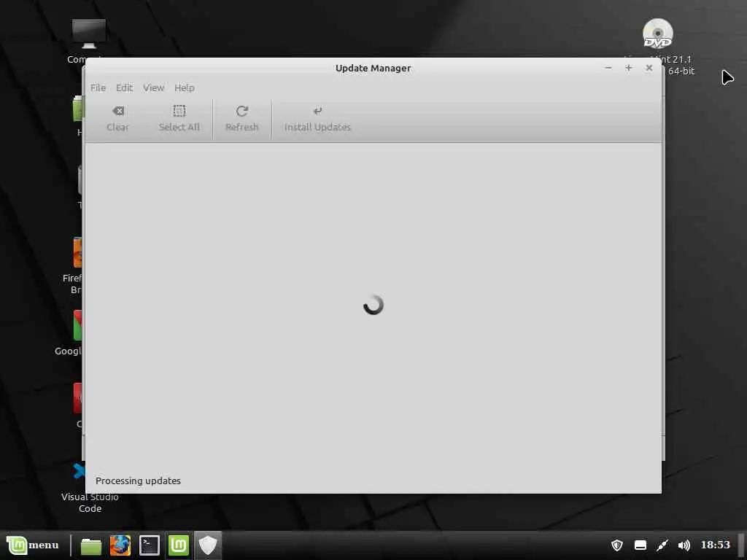747x560 pixels.
Task: Click the clock showing 18:53
Action: click(x=715, y=545)
